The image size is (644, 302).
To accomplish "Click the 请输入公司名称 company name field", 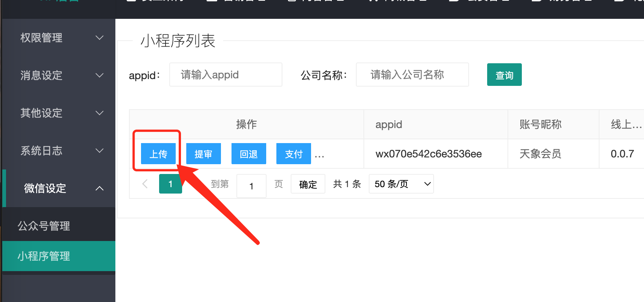I will coord(412,75).
